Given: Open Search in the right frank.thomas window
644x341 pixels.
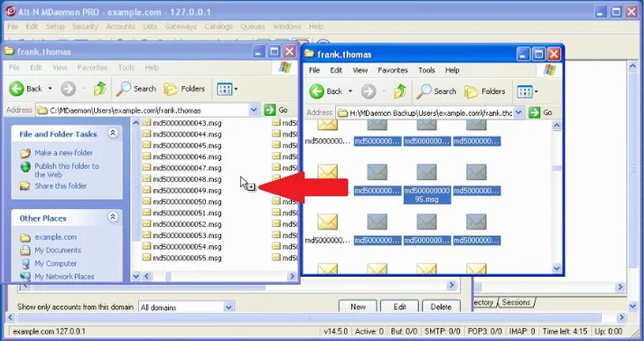Looking at the screenshot, I should click(436, 91).
